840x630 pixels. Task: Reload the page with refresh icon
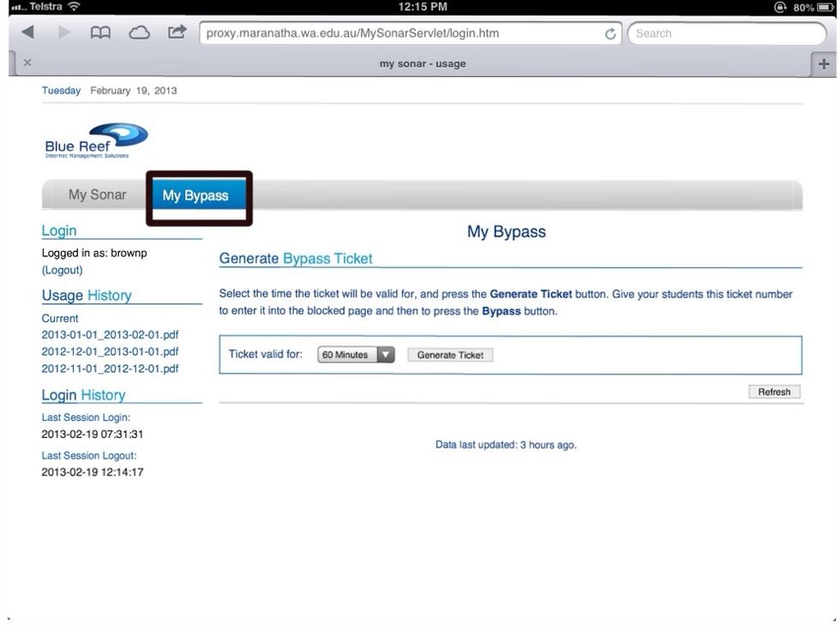(610, 34)
